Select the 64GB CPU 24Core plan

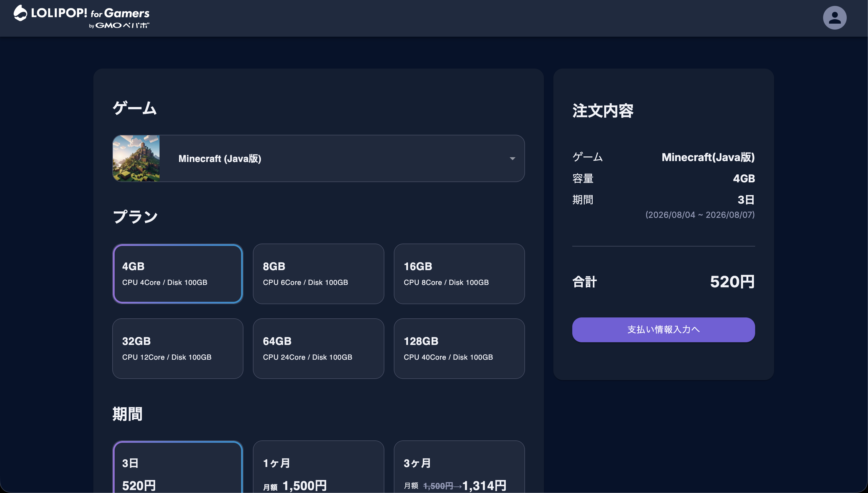318,348
